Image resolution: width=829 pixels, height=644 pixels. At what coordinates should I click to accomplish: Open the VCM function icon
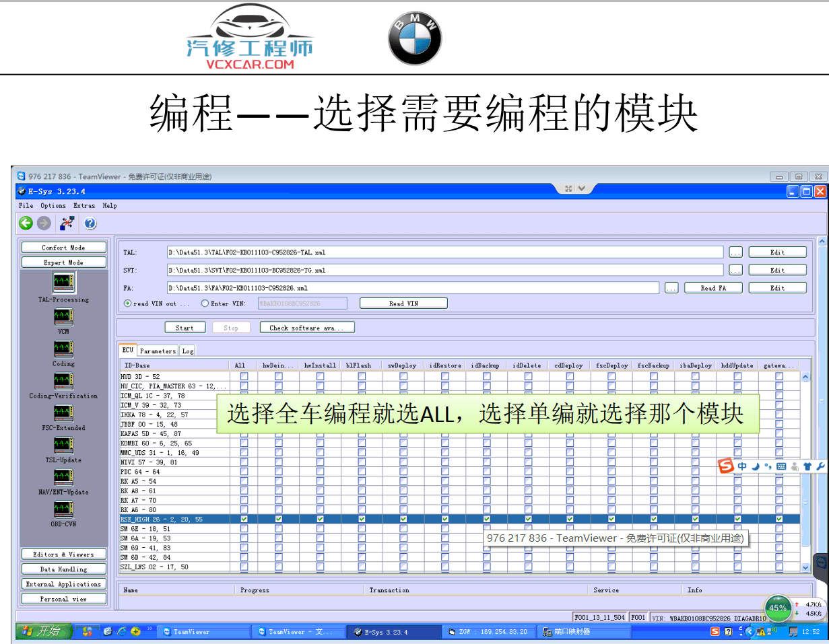pos(63,318)
